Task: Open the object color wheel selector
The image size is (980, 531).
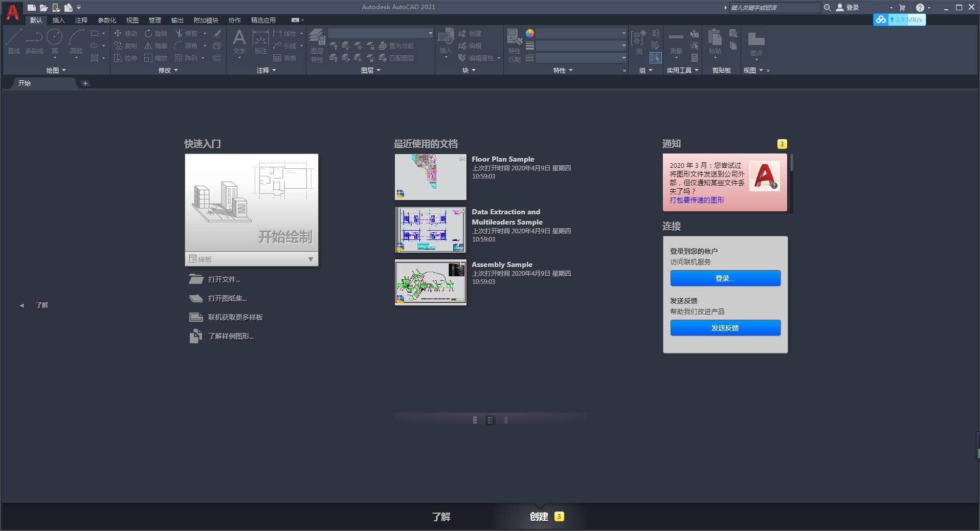Action: [x=530, y=34]
